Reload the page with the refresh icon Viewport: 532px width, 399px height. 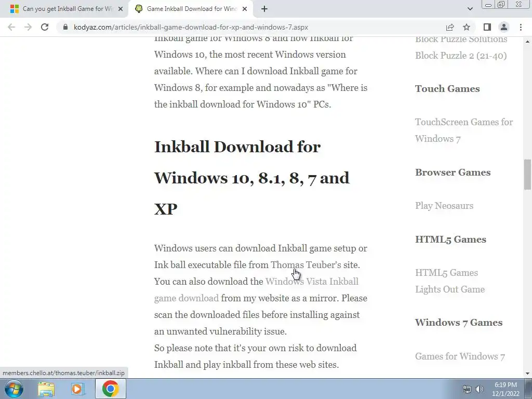pos(45,27)
